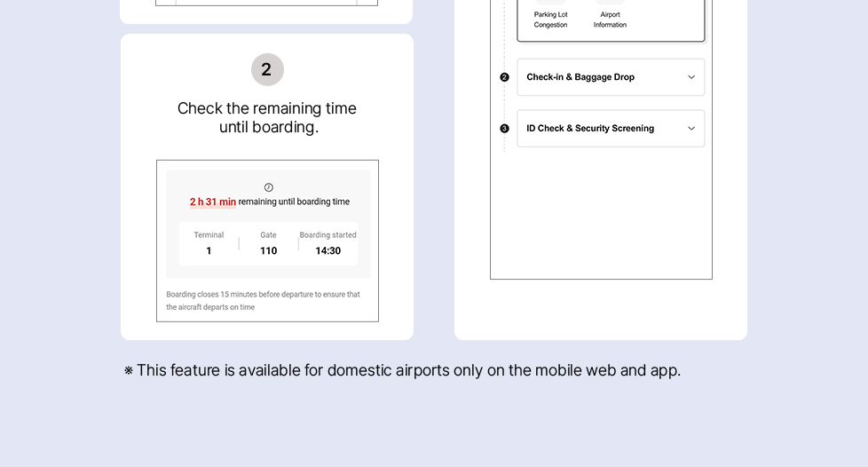Expand ID Check & Security Screening chevron
Image resolution: width=868 pixels, height=467 pixels.
(691, 129)
